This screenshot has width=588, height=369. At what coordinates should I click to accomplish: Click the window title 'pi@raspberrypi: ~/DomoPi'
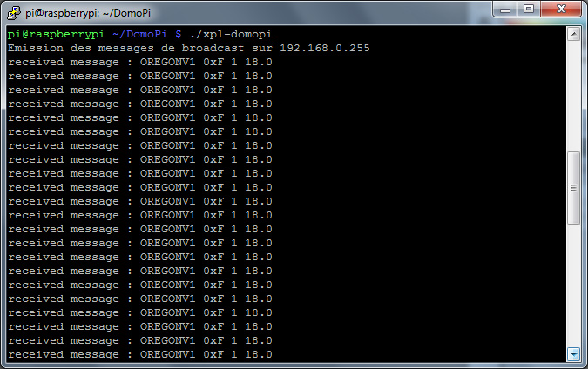88,13
